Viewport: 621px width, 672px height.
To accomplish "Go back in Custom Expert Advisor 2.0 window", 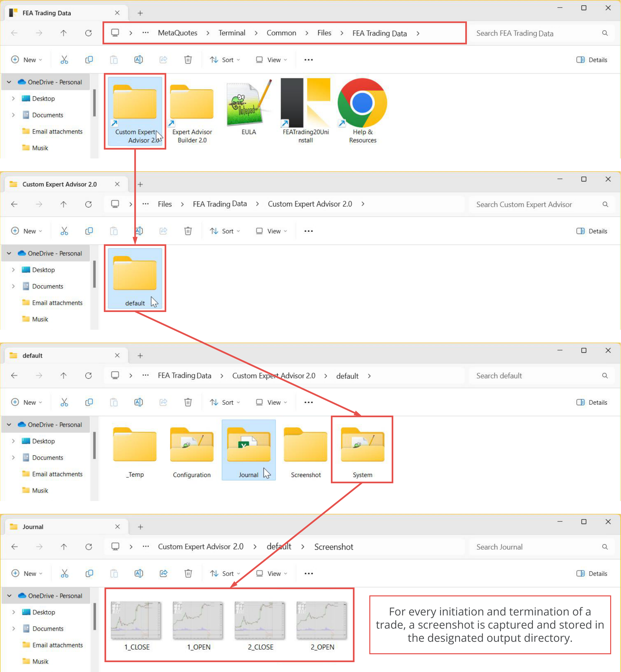I will 14,204.
